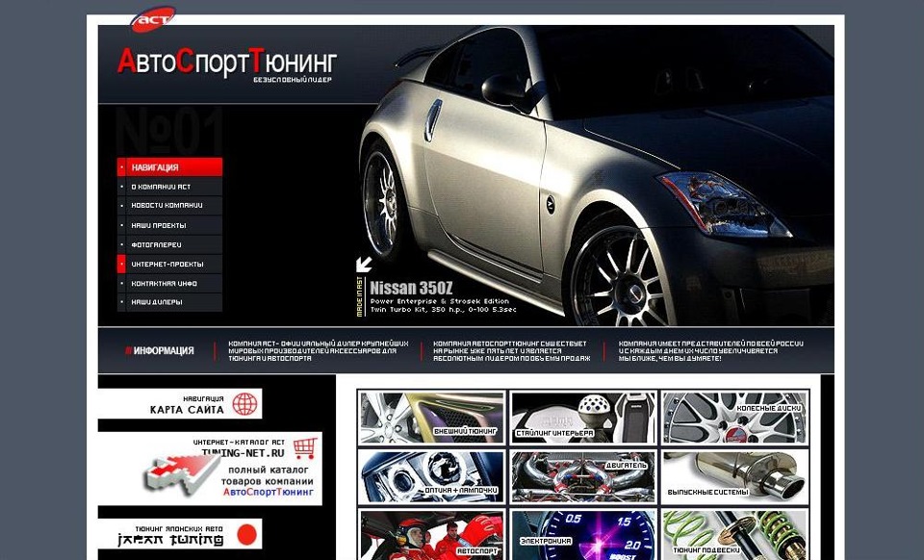This screenshot has width=924, height=560.
Task: Go to Наши проекты page
Action: pyautogui.click(x=169, y=225)
